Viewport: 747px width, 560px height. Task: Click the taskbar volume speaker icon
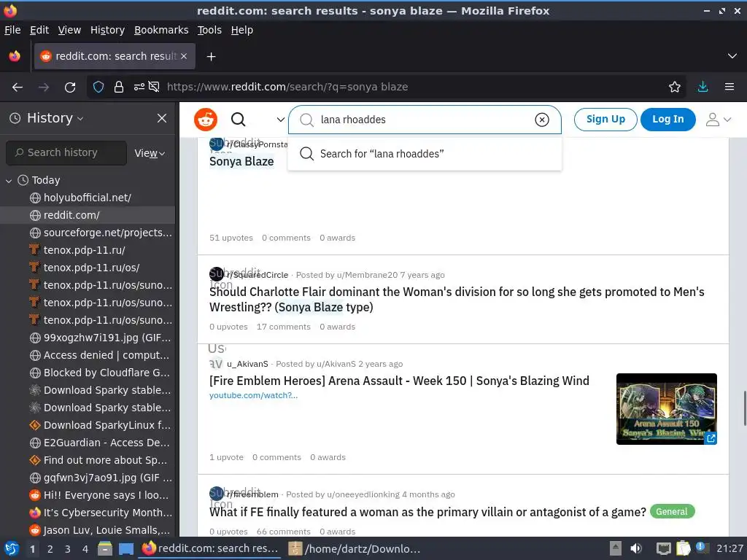click(x=636, y=548)
